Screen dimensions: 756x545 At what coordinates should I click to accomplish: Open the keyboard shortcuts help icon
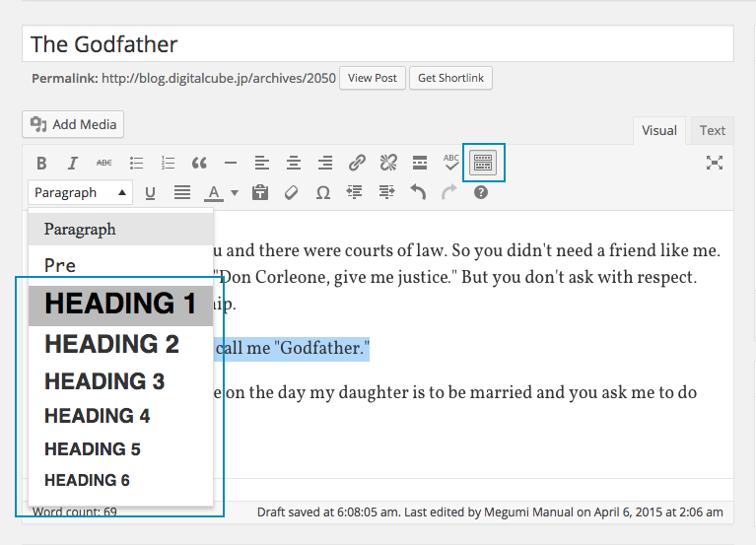[481, 193]
